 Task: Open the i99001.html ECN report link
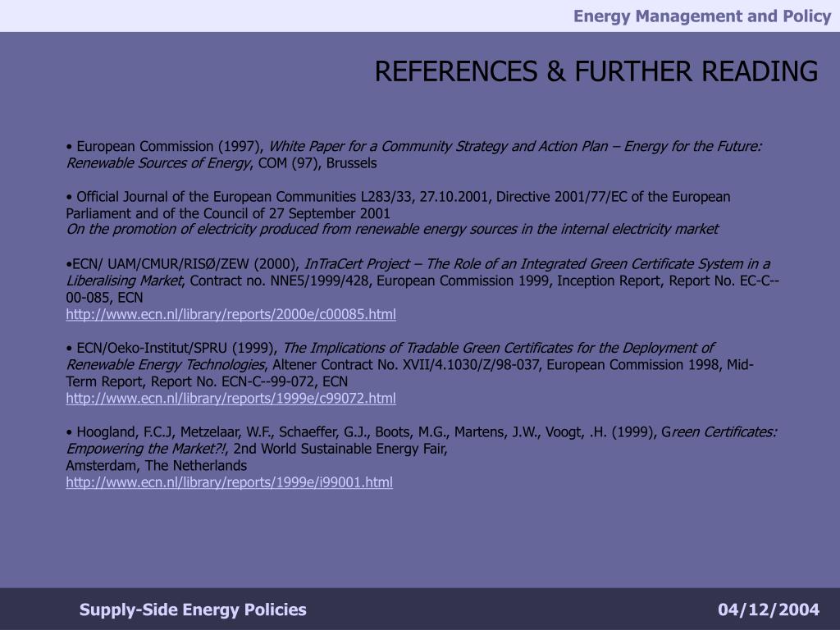click(x=230, y=482)
